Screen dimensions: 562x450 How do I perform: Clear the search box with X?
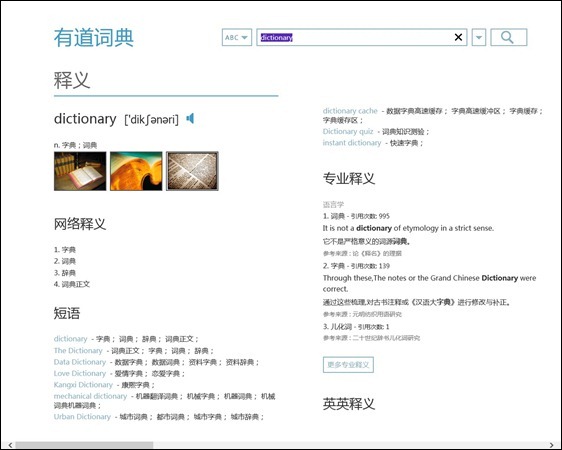point(458,37)
